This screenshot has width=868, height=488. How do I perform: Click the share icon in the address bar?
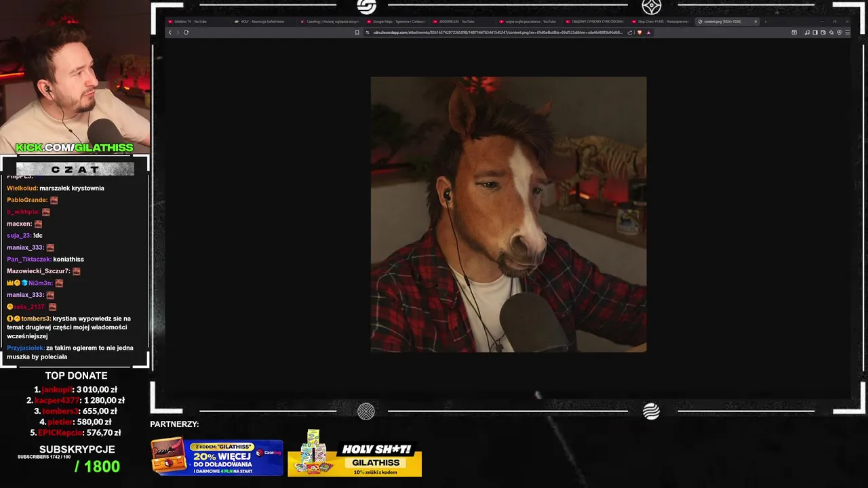(630, 32)
